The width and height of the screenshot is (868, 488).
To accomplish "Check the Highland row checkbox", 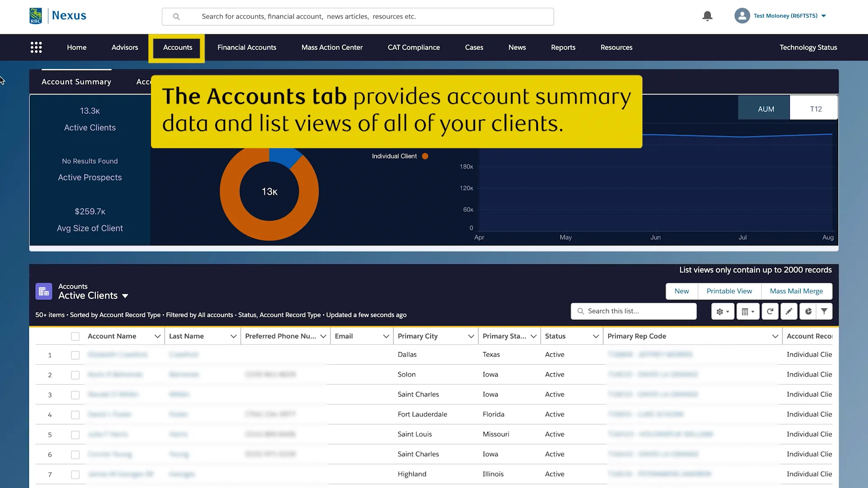I will tap(75, 474).
